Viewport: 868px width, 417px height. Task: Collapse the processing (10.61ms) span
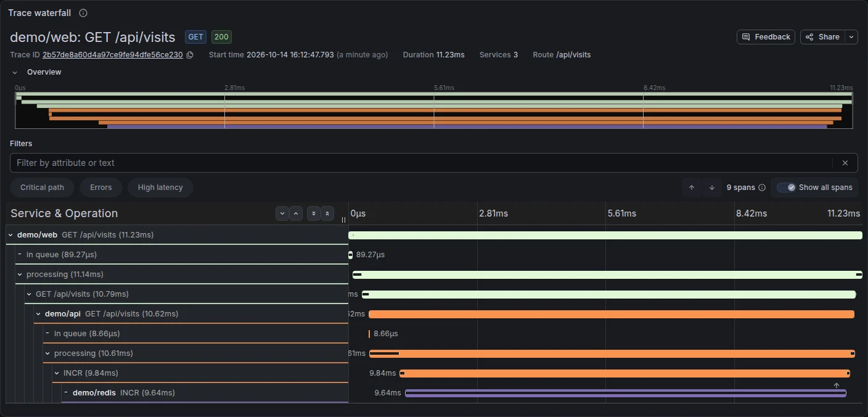[x=47, y=353]
